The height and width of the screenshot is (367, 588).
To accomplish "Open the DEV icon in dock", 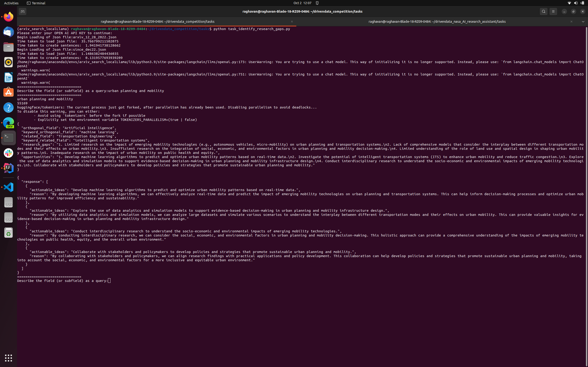I will 8,123.
